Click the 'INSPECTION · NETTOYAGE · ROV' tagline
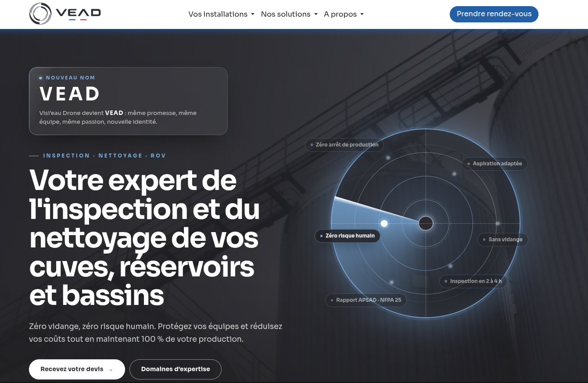 tap(104, 156)
